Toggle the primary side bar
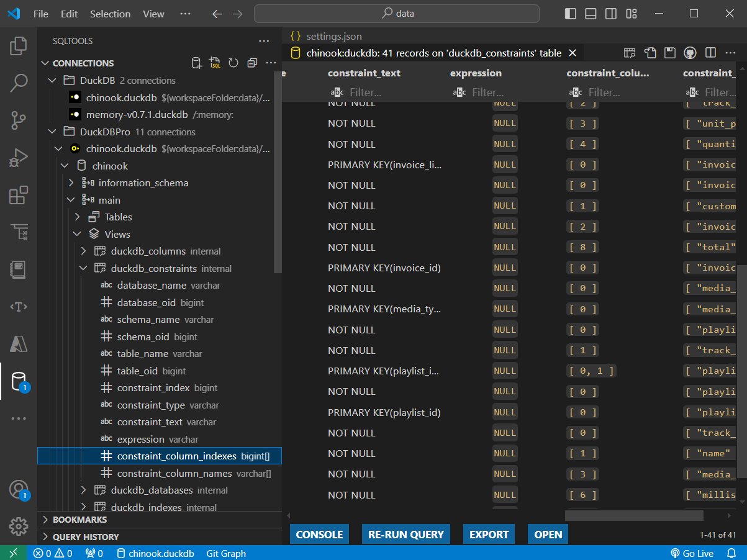 571,14
